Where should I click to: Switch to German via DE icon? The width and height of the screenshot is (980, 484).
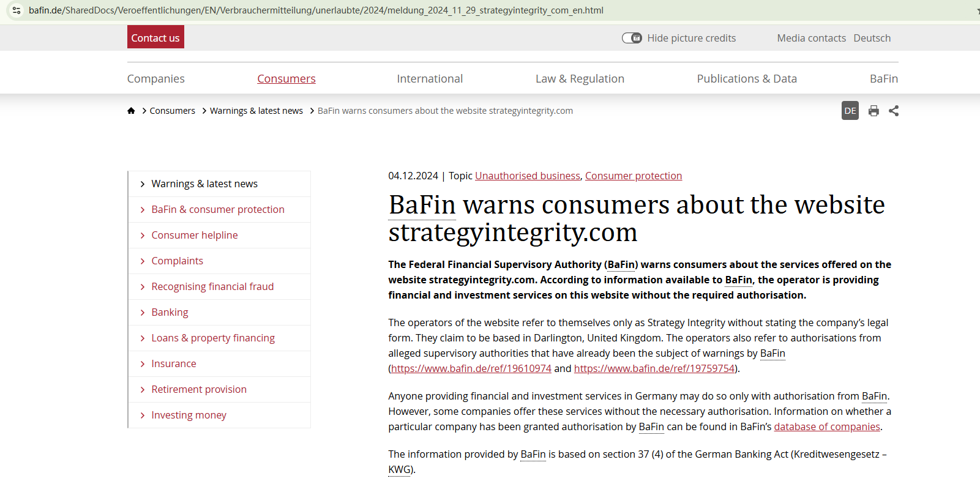pos(850,111)
